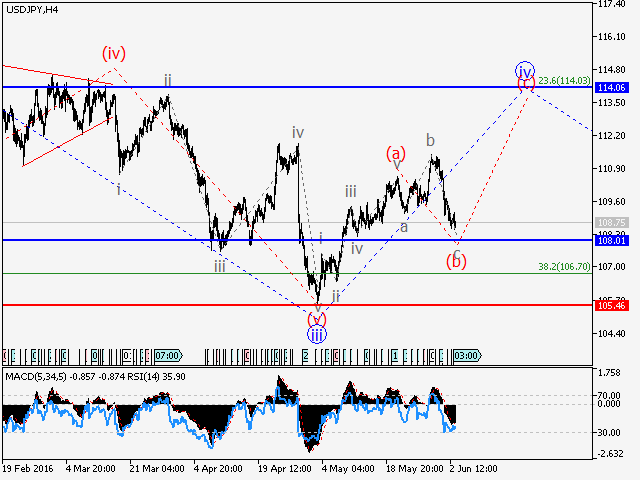This screenshot has height=480, width=640.
Task: Click the red (c) wave label
Action: 526,83
